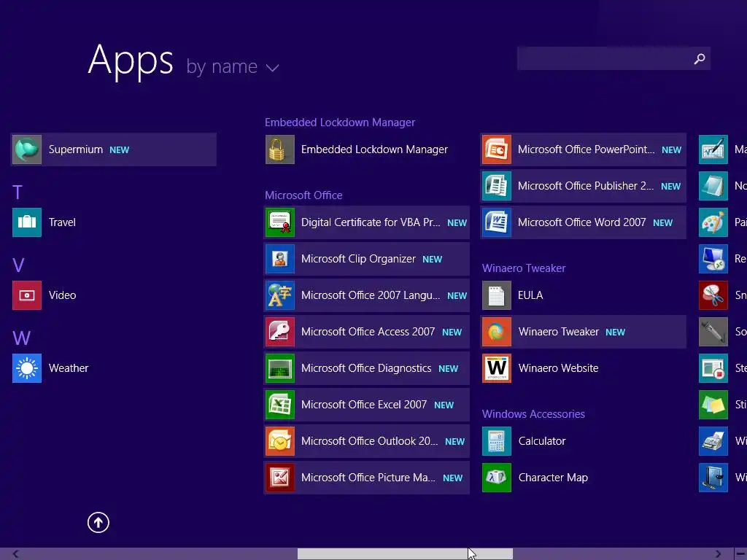Open the Windows Journal icon

tap(713, 478)
